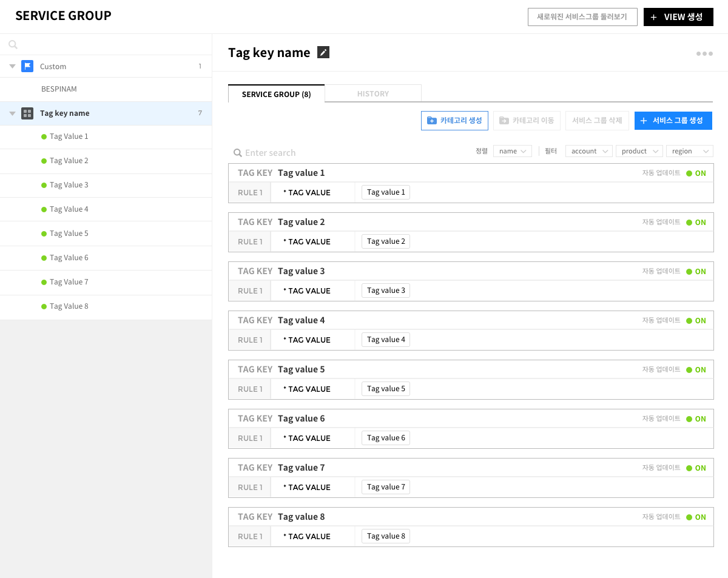Toggle auto update ON for Tag value 4

click(x=696, y=321)
